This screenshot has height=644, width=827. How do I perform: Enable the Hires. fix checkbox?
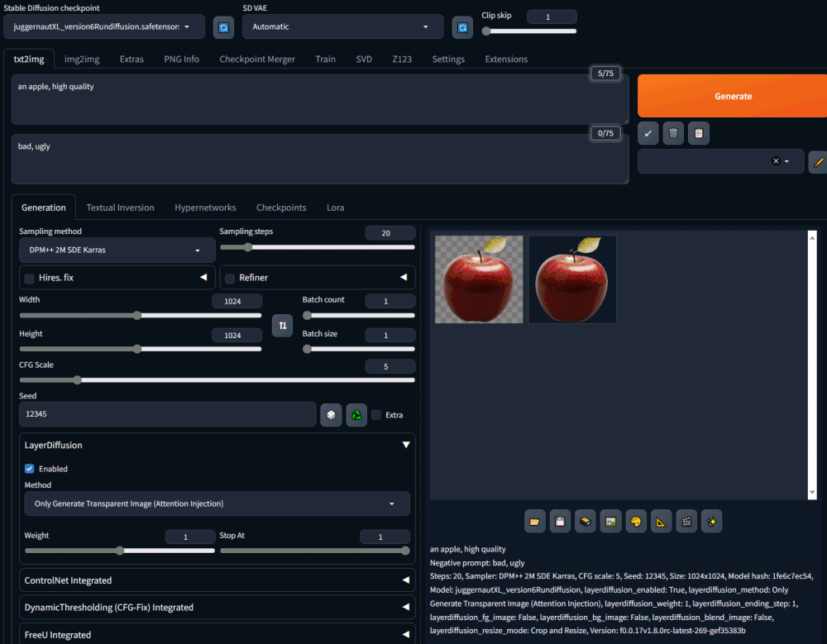(30, 278)
